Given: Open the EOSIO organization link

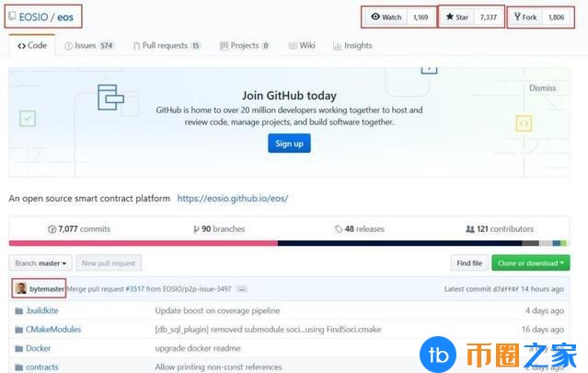Looking at the screenshot, I should click(x=33, y=17).
